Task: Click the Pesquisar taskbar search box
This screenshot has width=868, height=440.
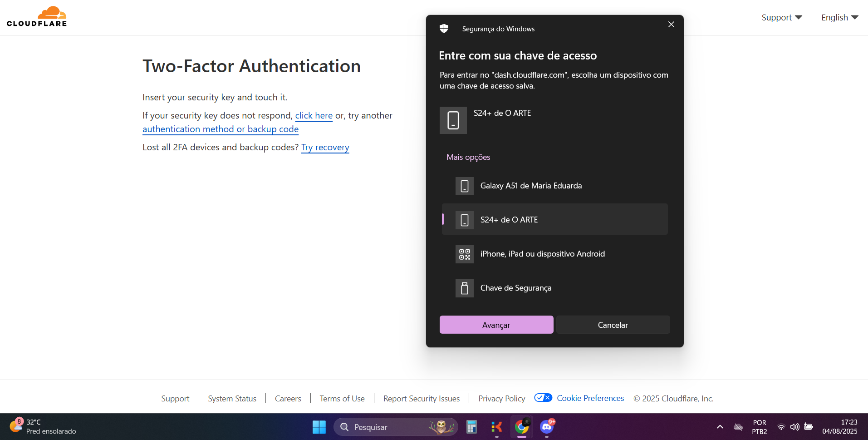Action: 396,427
